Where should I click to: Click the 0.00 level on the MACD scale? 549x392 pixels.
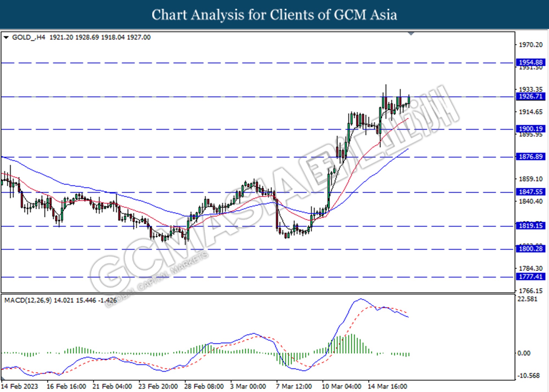523,353
